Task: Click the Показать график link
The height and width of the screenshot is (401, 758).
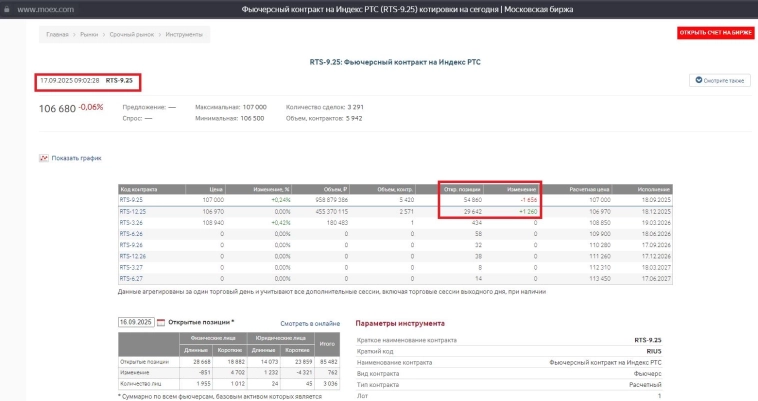Action: 76,158
